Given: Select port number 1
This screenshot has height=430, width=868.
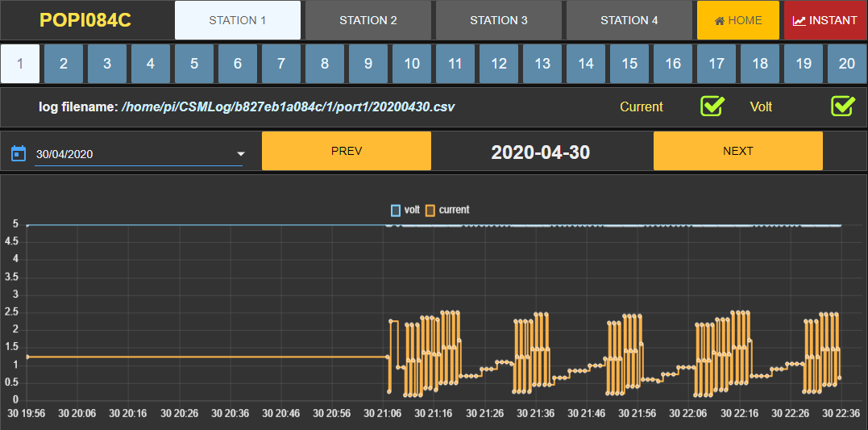Looking at the screenshot, I should (x=20, y=64).
